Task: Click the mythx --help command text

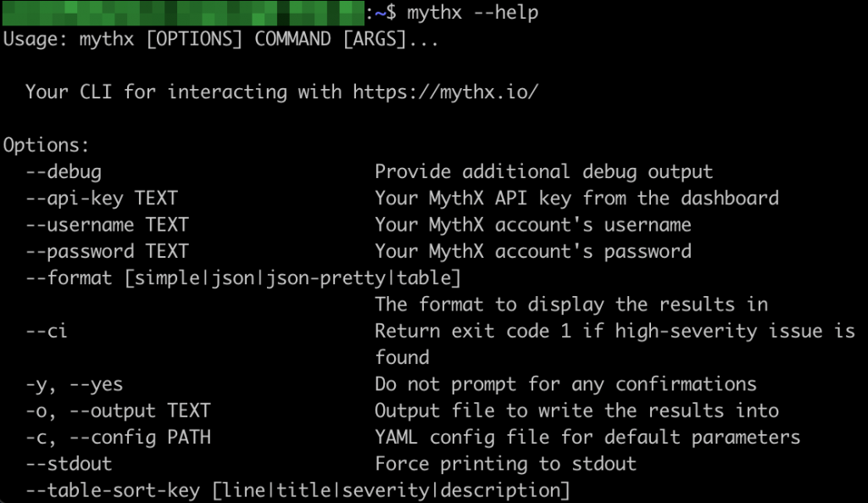Action: pyautogui.click(x=472, y=12)
